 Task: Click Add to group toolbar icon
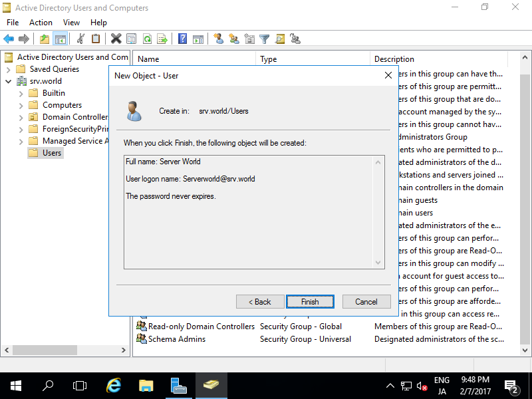pos(295,39)
